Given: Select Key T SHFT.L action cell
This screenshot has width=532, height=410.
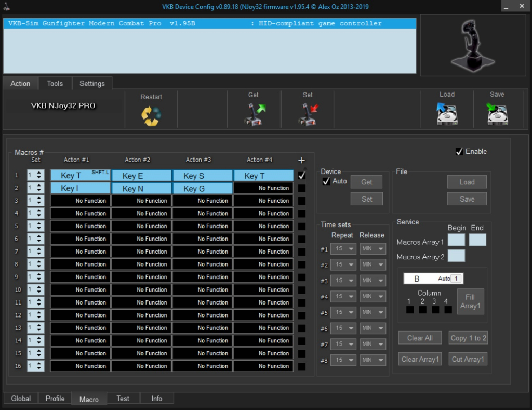Looking at the screenshot, I should pos(80,175).
